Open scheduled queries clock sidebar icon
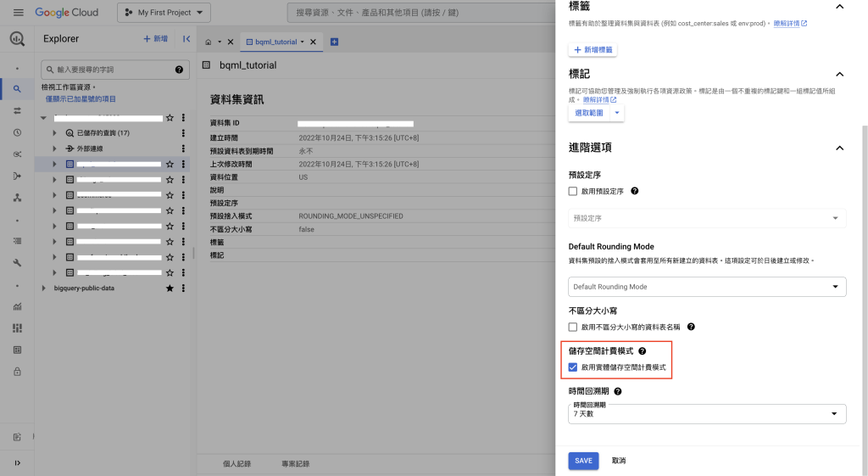The image size is (868, 476). [x=17, y=132]
